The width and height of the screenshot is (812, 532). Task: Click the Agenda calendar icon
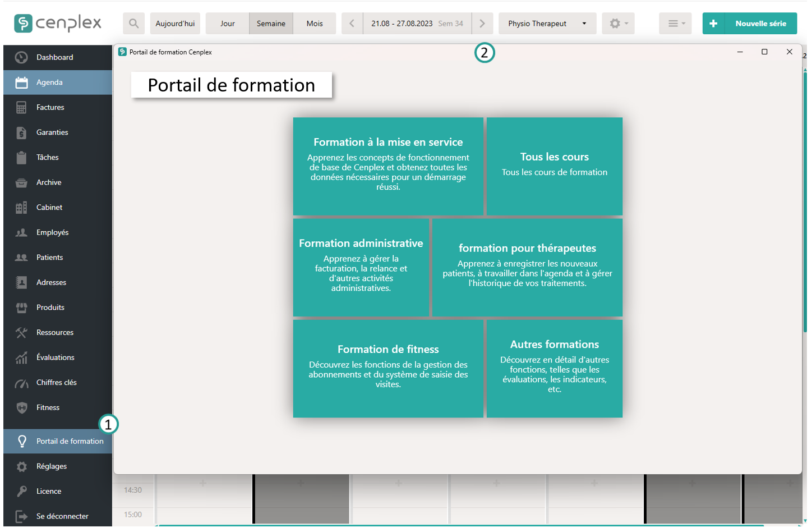pos(21,82)
